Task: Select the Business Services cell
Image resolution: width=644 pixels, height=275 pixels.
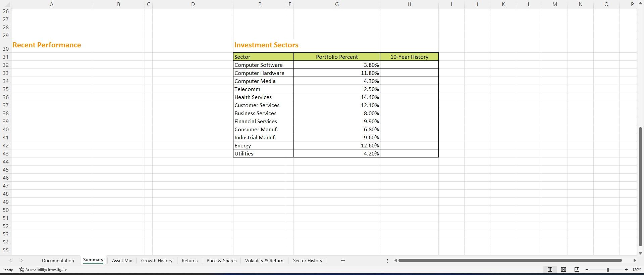Action: coord(263,113)
